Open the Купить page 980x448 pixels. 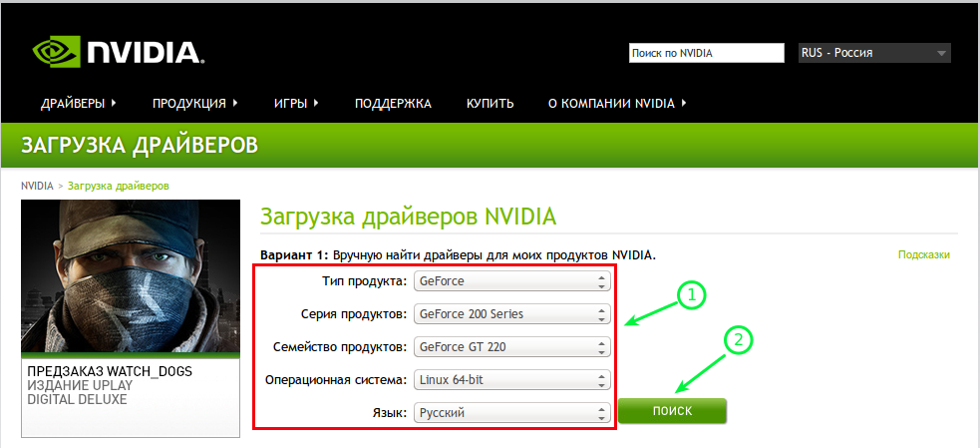pos(490,103)
